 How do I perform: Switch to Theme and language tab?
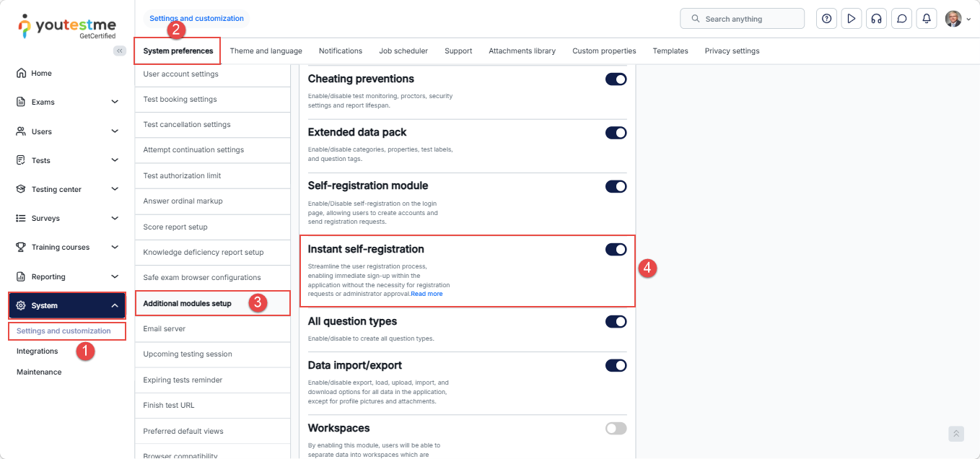(266, 51)
